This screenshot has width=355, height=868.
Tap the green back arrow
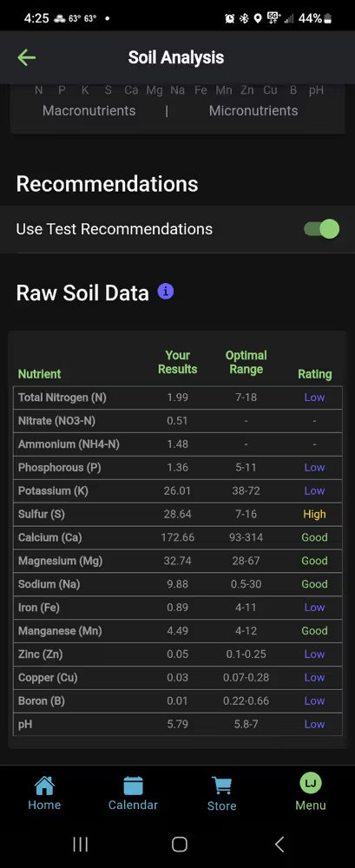[27, 57]
